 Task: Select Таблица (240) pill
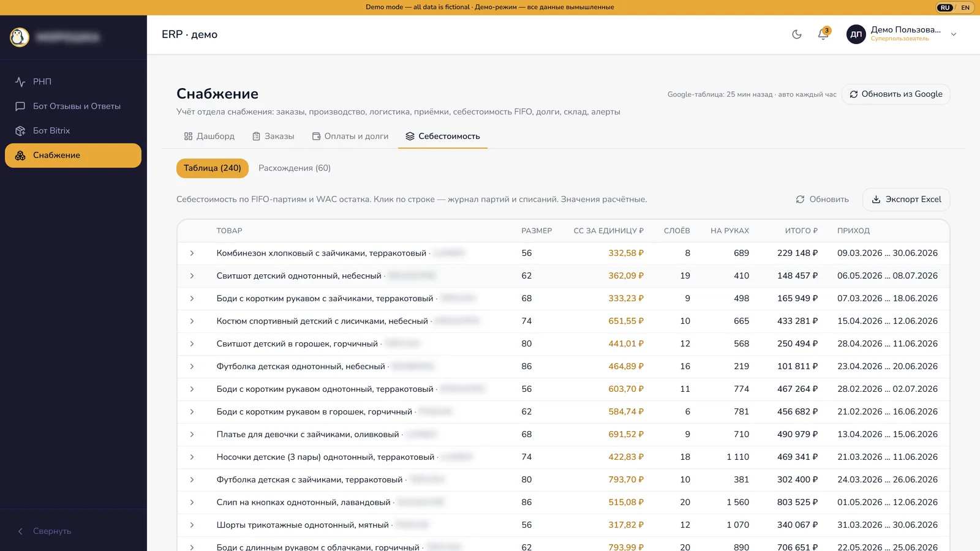tap(213, 168)
